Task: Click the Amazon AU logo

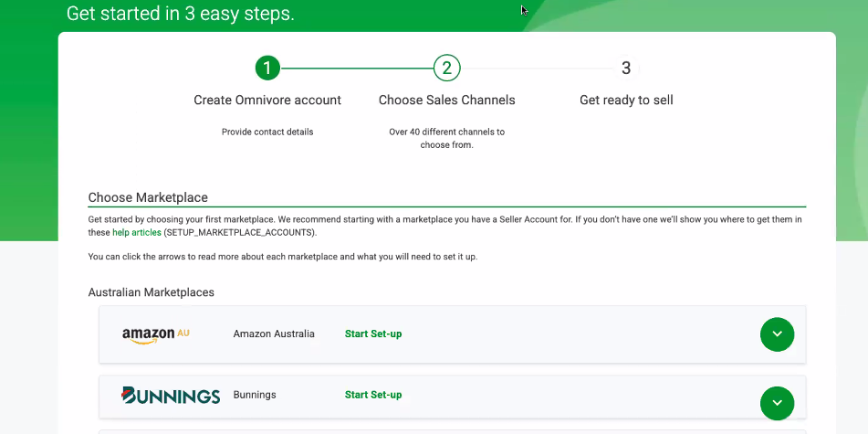Action: click(155, 334)
